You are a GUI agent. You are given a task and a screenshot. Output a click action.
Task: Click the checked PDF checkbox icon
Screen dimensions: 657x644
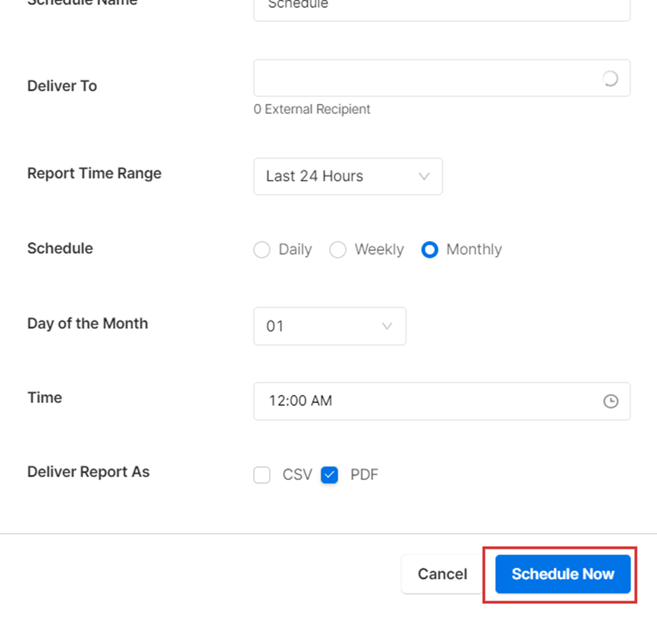click(x=330, y=475)
